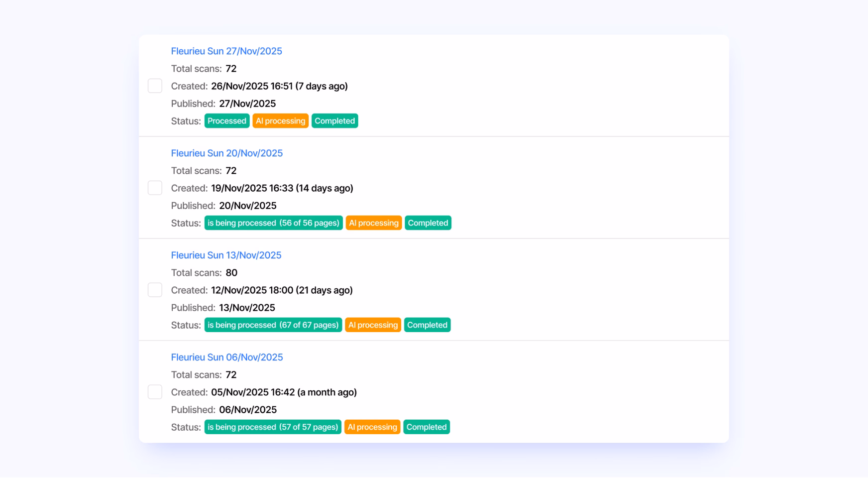This screenshot has height=478, width=868.
Task: Click created date '05/Nov/2025 16:42 (a month ago)'
Action: click(284, 392)
